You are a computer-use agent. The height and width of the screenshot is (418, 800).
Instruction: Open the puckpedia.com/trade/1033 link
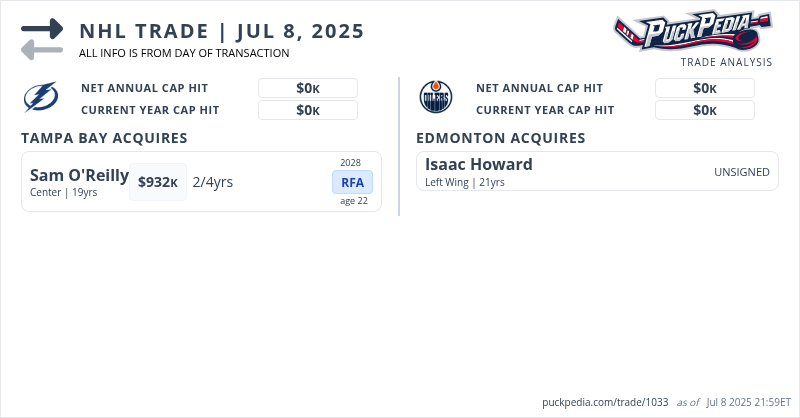tap(605, 402)
